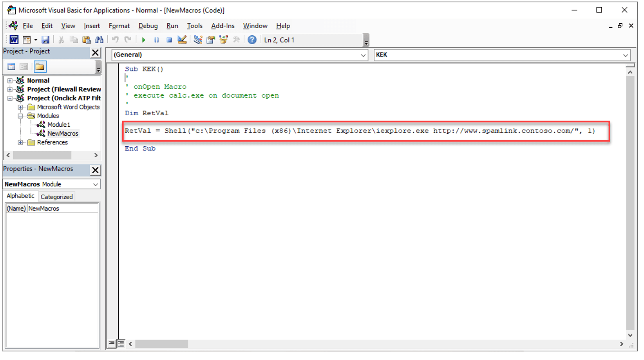Click the Undo arrow icon

[x=115, y=40]
